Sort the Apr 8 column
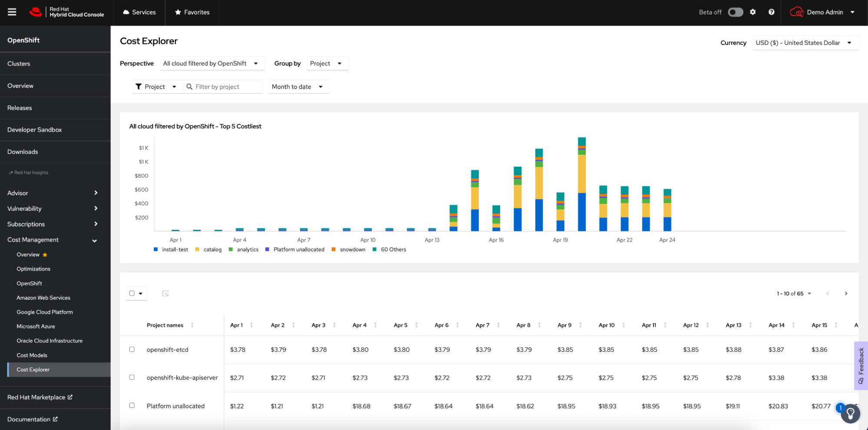Screen dimensions: 868x430 [x=539, y=325]
